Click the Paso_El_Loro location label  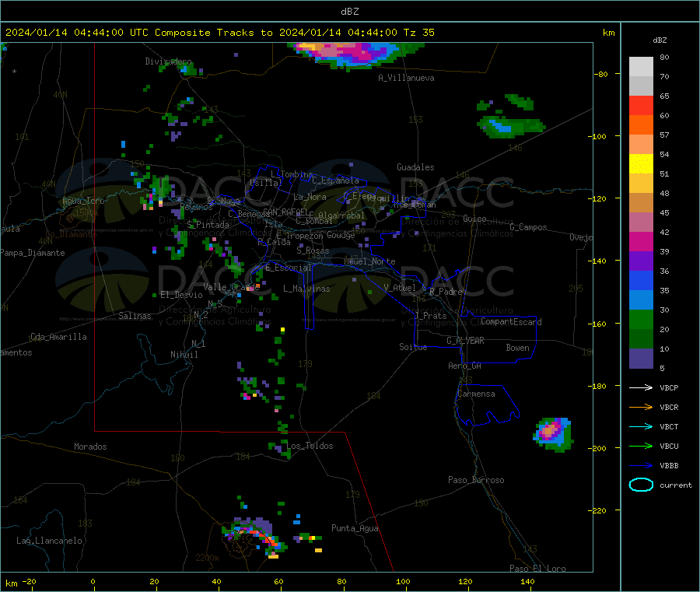(537, 569)
